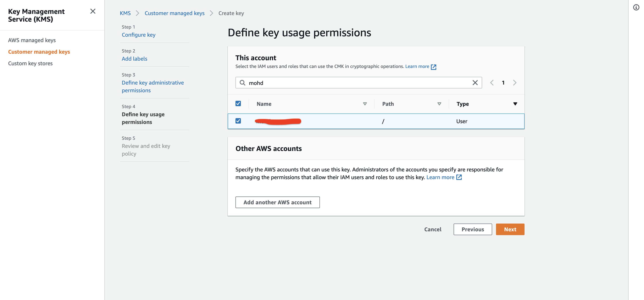Select Custom key stores in the sidebar
644x300 pixels.
(30, 63)
